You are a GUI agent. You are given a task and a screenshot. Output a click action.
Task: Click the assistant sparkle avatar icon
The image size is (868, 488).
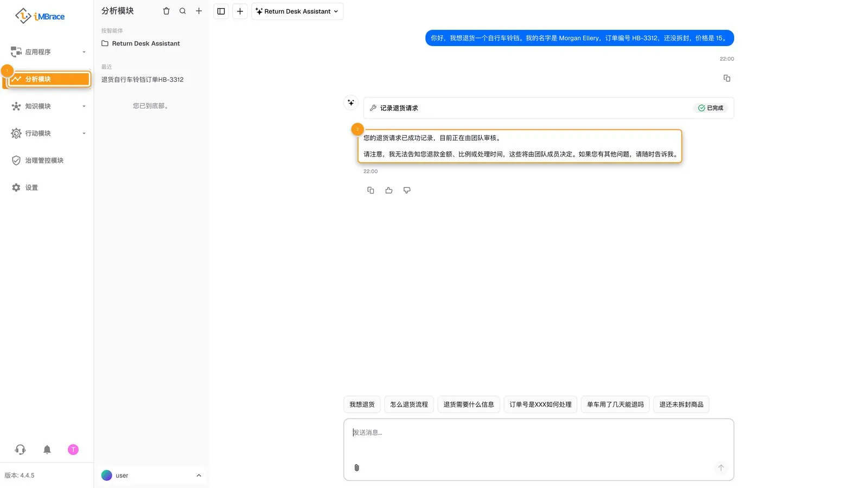tap(351, 102)
